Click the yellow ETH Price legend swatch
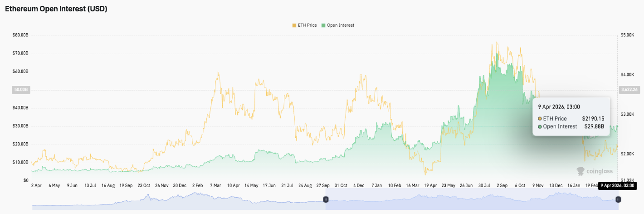 click(294, 25)
